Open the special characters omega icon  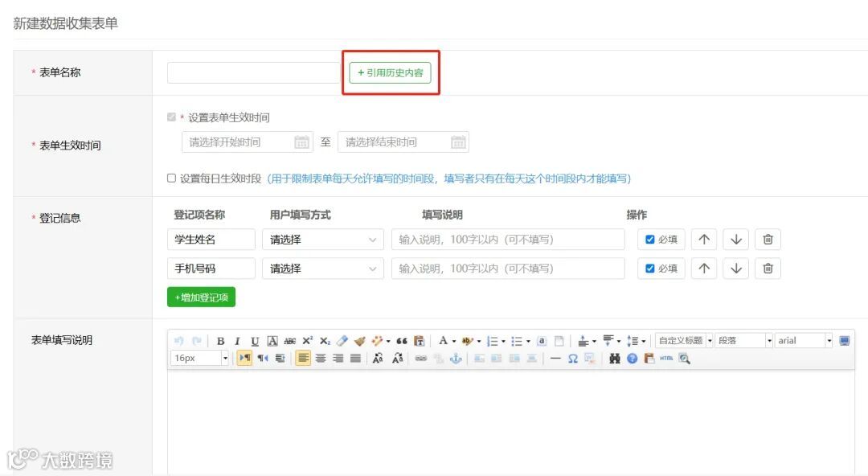[x=573, y=359]
